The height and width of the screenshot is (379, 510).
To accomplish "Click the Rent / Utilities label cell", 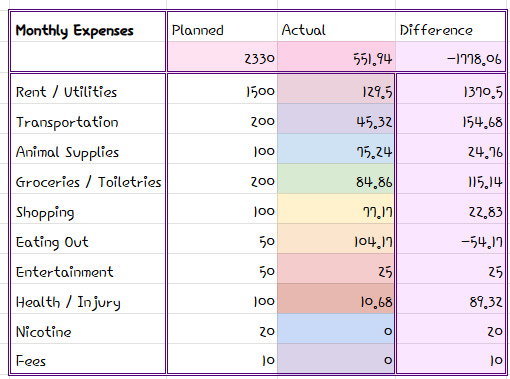I will [88, 89].
